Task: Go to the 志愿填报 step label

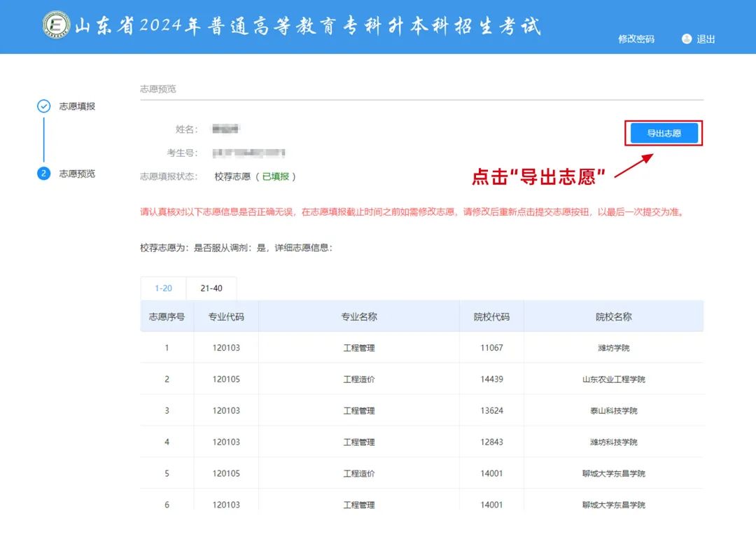Action: click(x=77, y=106)
